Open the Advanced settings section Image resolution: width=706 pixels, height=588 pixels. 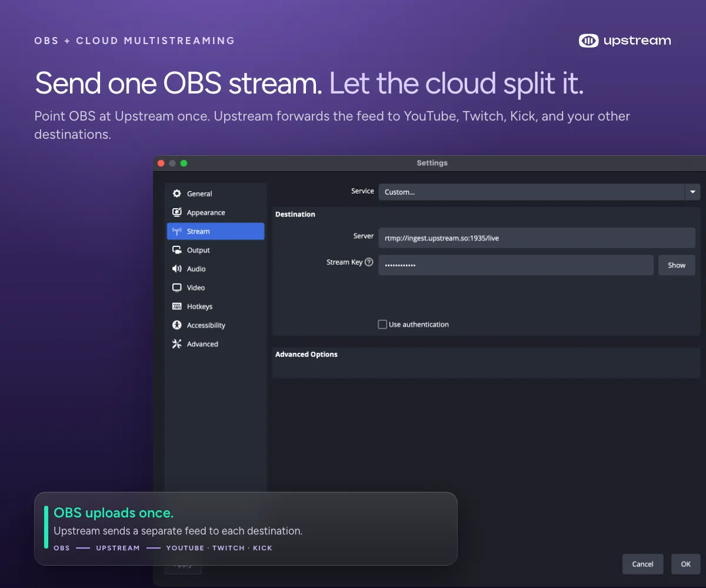pos(215,344)
